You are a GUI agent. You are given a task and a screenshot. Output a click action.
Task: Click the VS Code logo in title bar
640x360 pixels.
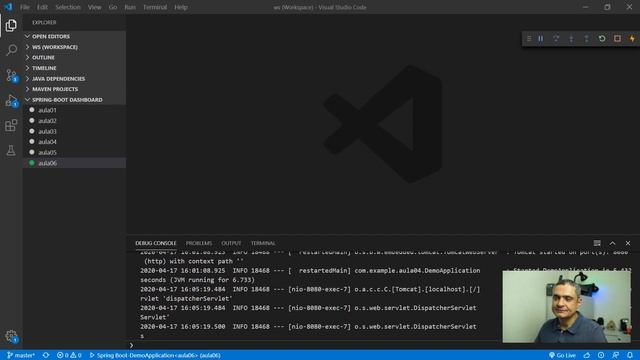(8, 7)
